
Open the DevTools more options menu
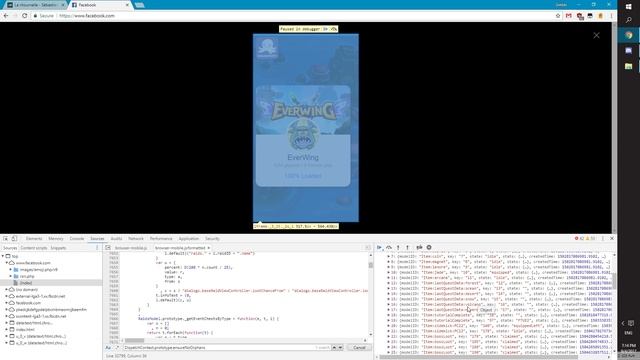603,238
